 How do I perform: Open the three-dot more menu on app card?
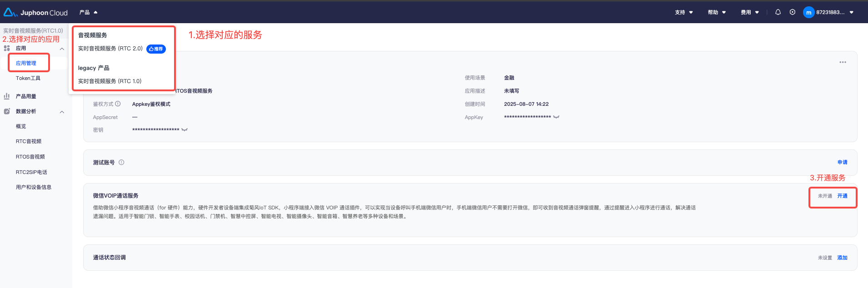tap(843, 62)
